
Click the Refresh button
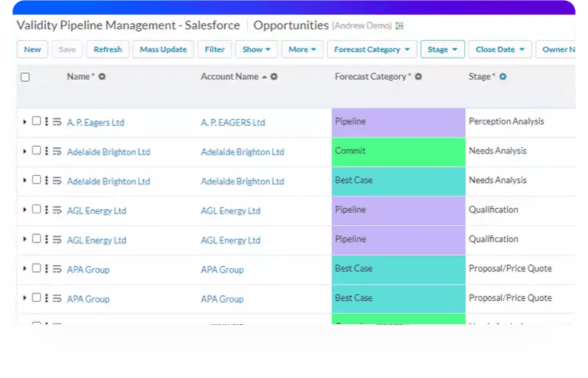[x=108, y=49]
